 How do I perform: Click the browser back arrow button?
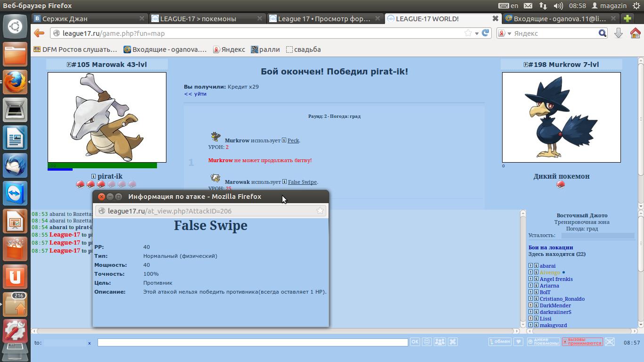pyautogui.click(x=39, y=33)
